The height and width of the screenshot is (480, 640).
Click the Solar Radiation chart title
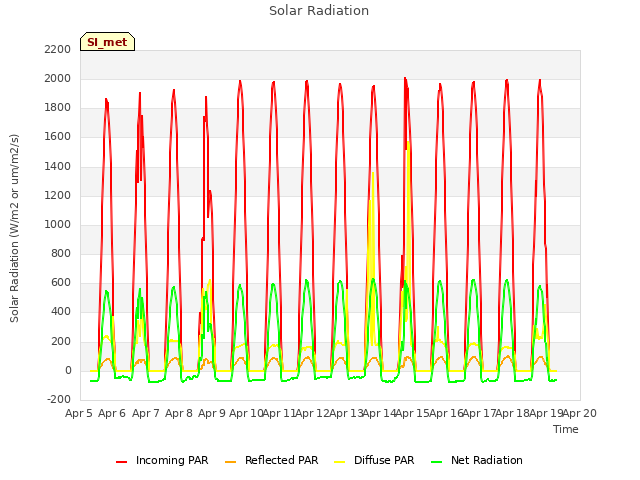tap(319, 11)
